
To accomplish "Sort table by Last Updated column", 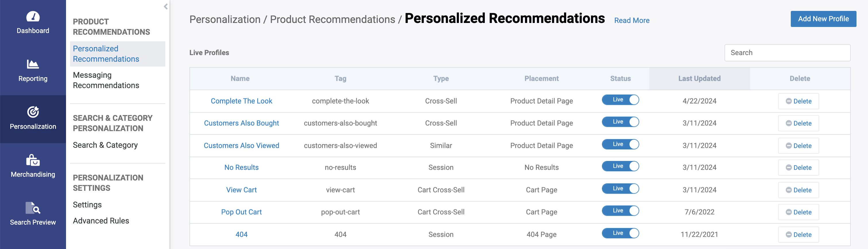I will tap(699, 79).
